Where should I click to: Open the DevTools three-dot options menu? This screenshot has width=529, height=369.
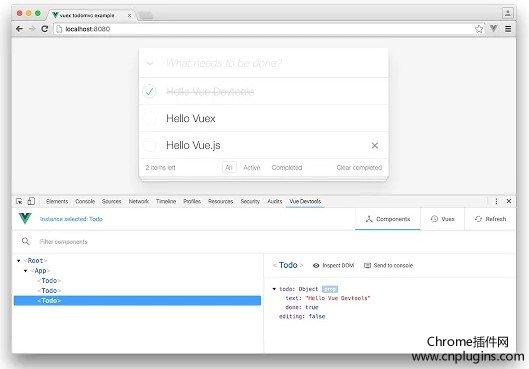[496, 201]
